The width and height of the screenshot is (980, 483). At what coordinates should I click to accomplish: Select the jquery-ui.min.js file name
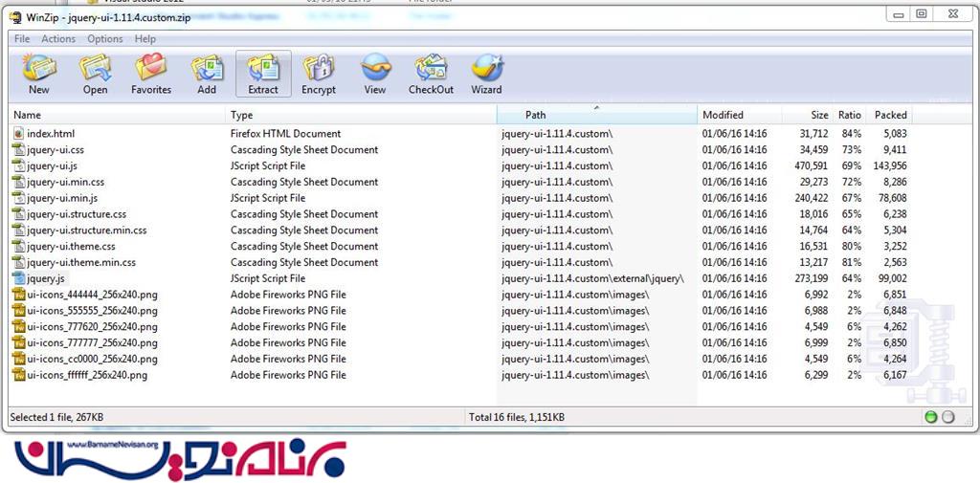62,198
